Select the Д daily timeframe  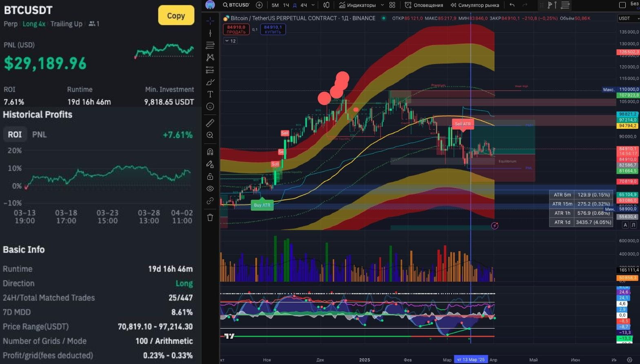[x=295, y=5]
